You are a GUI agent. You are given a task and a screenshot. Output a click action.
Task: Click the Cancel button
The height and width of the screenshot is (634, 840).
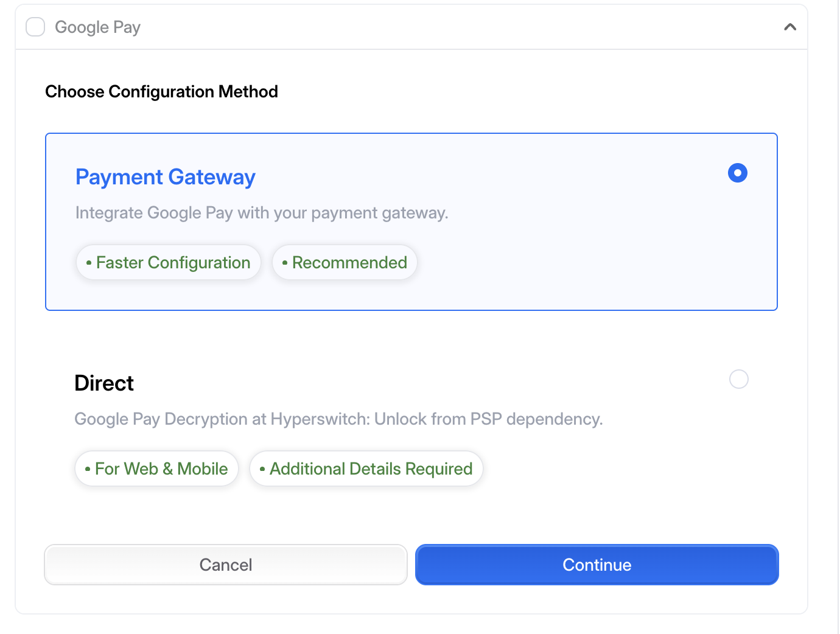coord(226,565)
